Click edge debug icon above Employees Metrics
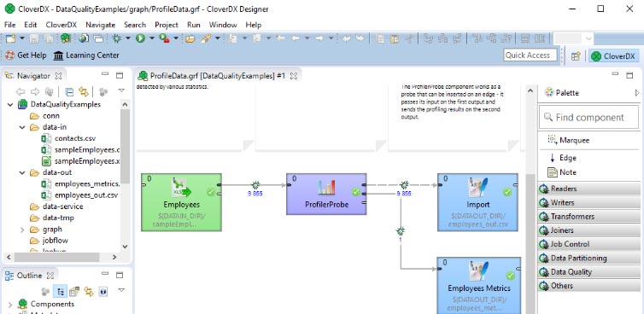Screen dimensions: 644x314 click(x=401, y=231)
